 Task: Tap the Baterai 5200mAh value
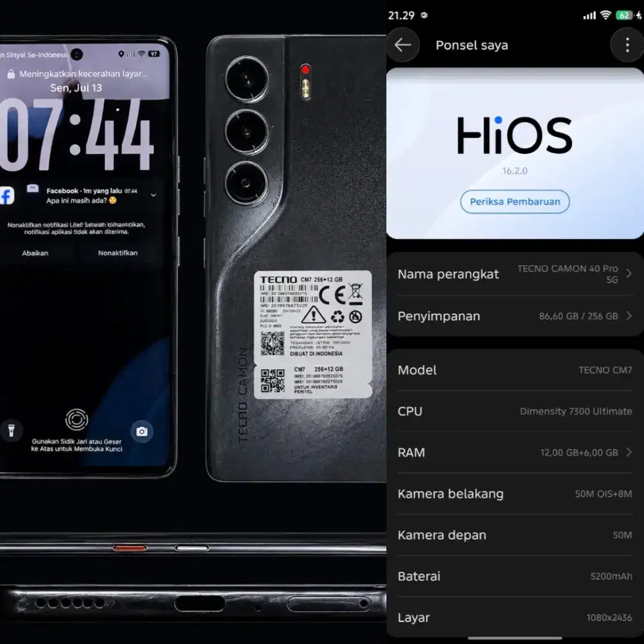(x=611, y=576)
